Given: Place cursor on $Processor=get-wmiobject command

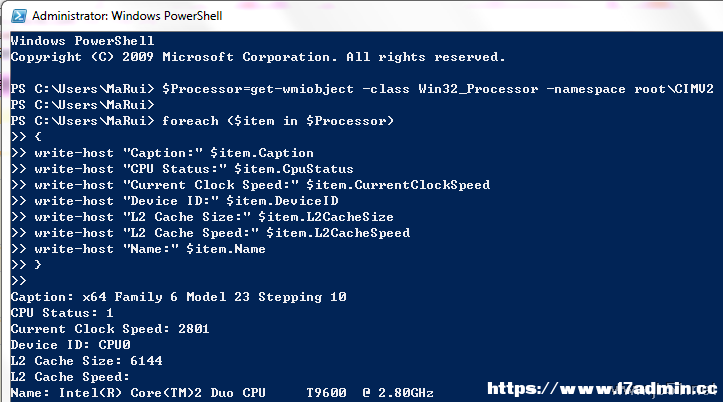Looking at the screenshot, I should pyautogui.click(x=258, y=89).
